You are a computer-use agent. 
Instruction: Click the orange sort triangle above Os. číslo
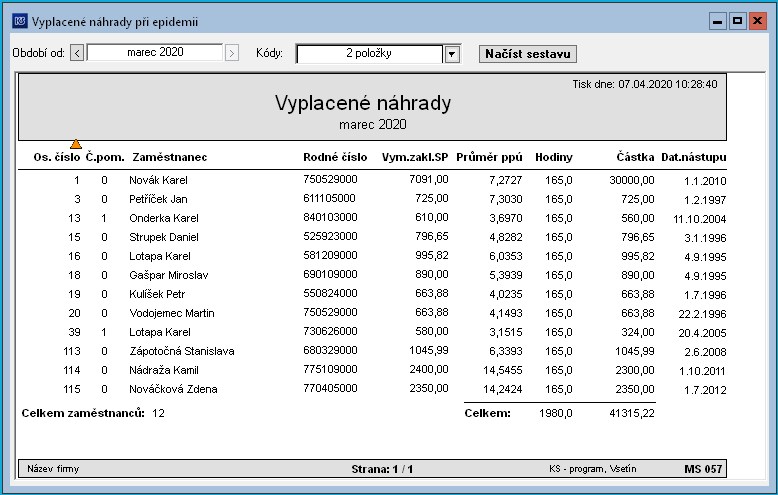tap(76, 144)
